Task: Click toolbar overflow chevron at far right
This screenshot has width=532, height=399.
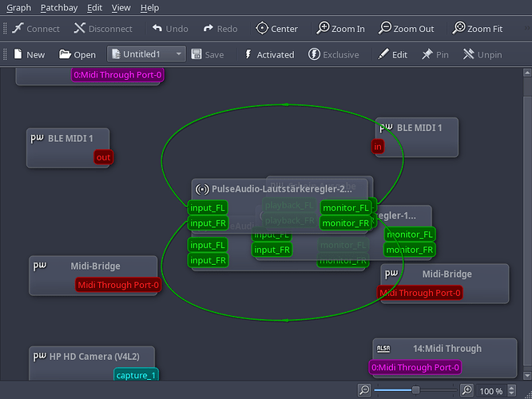Action: [527, 28]
